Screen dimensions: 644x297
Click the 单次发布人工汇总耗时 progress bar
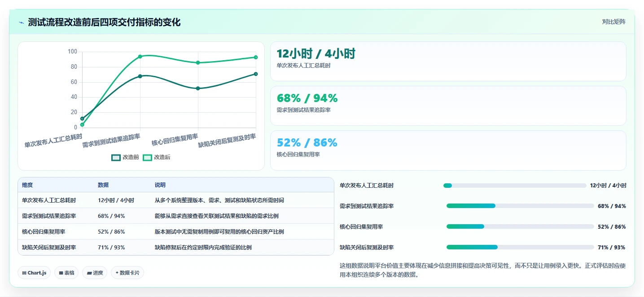point(515,186)
